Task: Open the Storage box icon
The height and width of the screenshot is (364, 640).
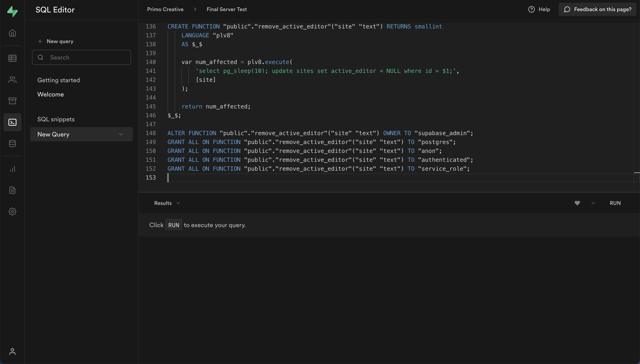Action: coord(12,101)
